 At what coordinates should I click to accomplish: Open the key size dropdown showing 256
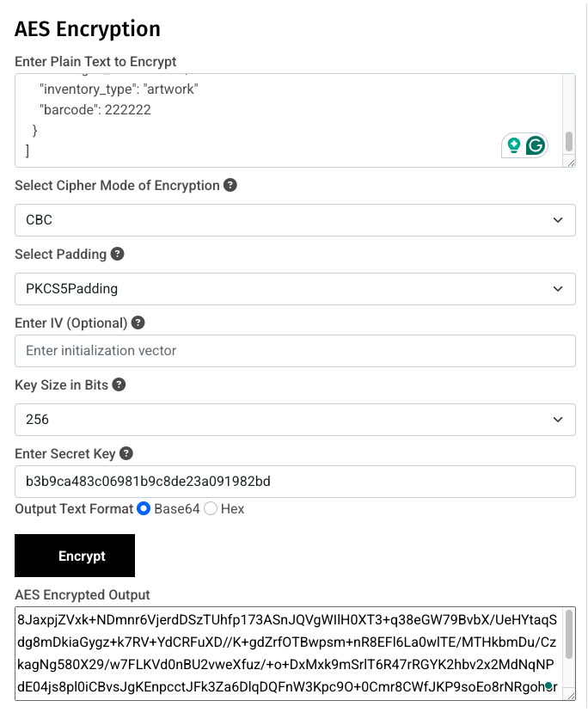[x=294, y=420]
